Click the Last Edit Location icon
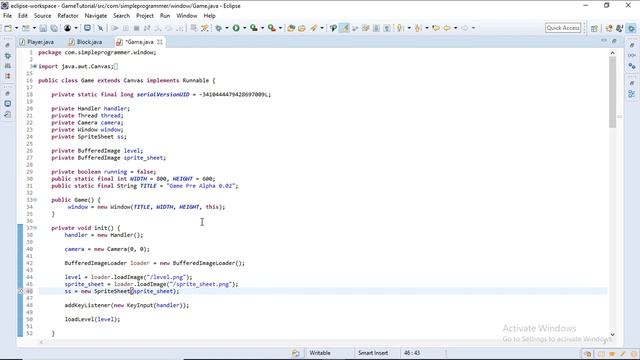640x360 pixels. [x=436, y=28]
